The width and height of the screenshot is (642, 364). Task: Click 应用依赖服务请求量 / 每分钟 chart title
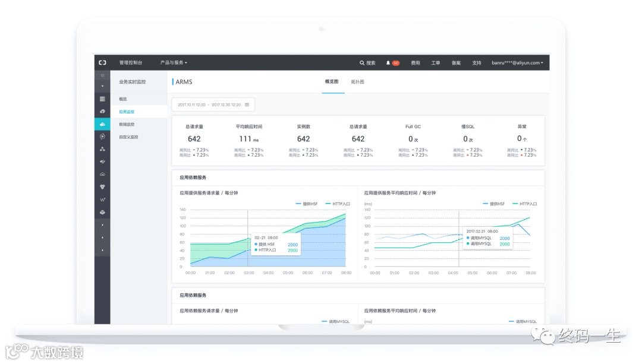tap(209, 311)
